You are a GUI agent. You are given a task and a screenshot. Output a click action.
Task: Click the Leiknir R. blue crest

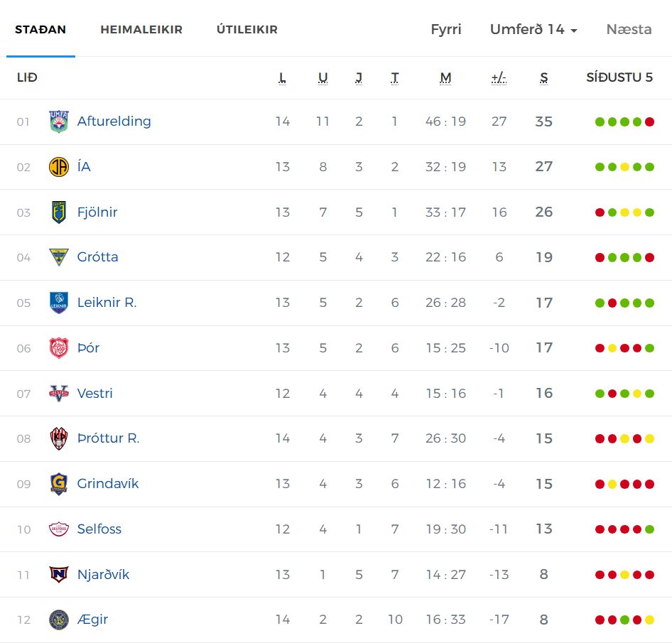(x=59, y=303)
